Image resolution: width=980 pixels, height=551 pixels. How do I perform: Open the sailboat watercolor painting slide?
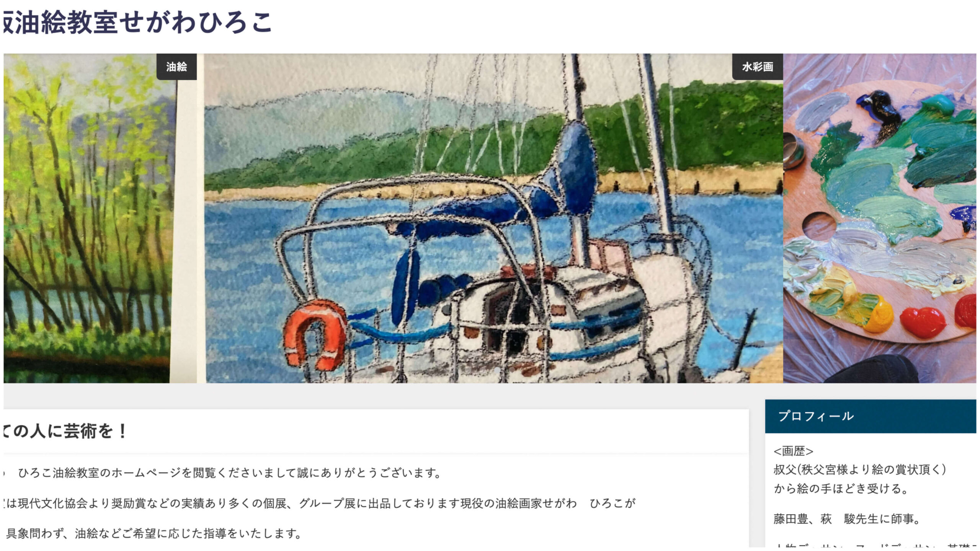[493, 218]
